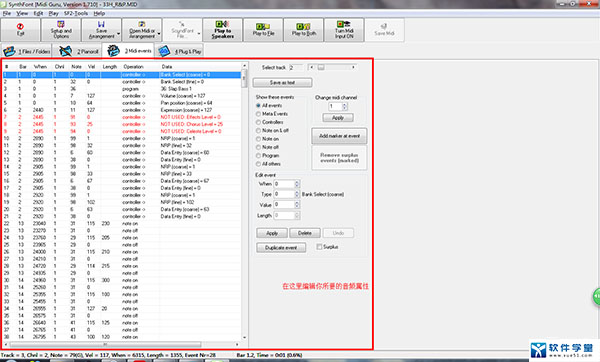Select the Note on & off filter
This screenshot has height=362, width=600.
pyautogui.click(x=258, y=130)
